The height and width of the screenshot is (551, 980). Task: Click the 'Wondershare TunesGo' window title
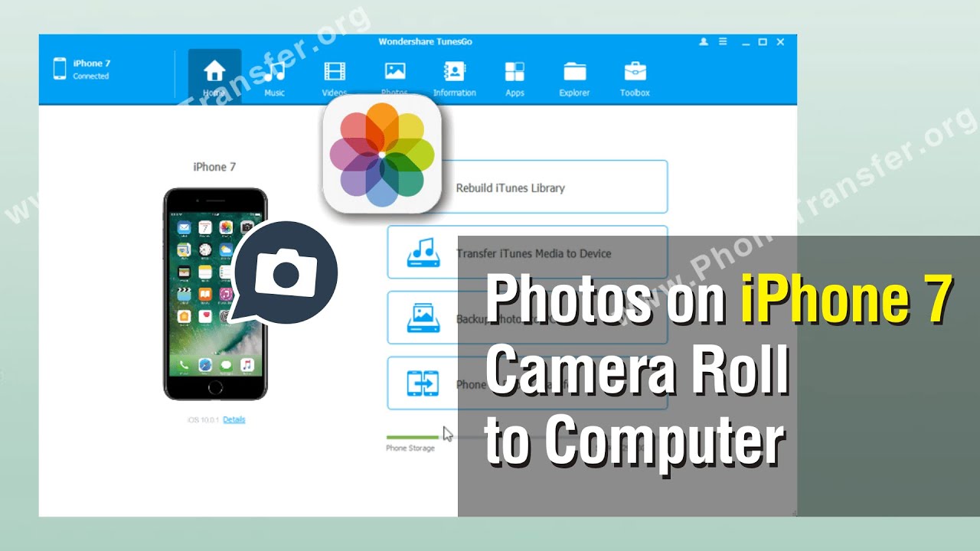pos(425,42)
